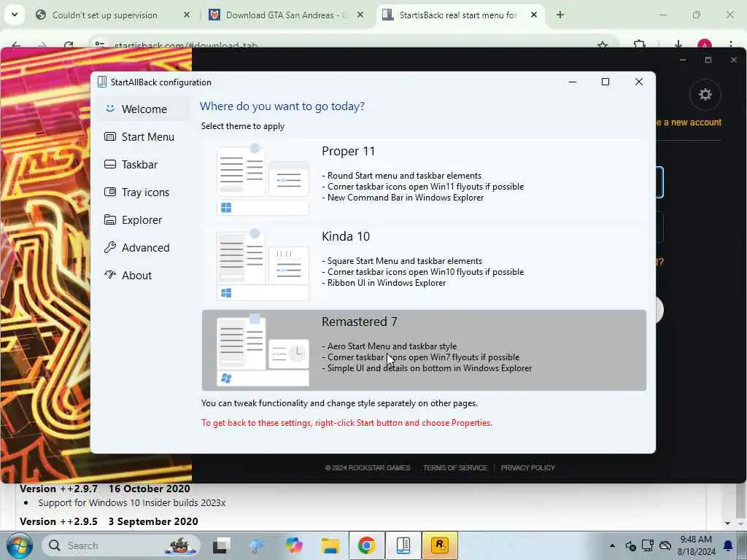The height and width of the screenshot is (560, 747).
Task: Close the StartIsBack browser tab
Action: [534, 15]
